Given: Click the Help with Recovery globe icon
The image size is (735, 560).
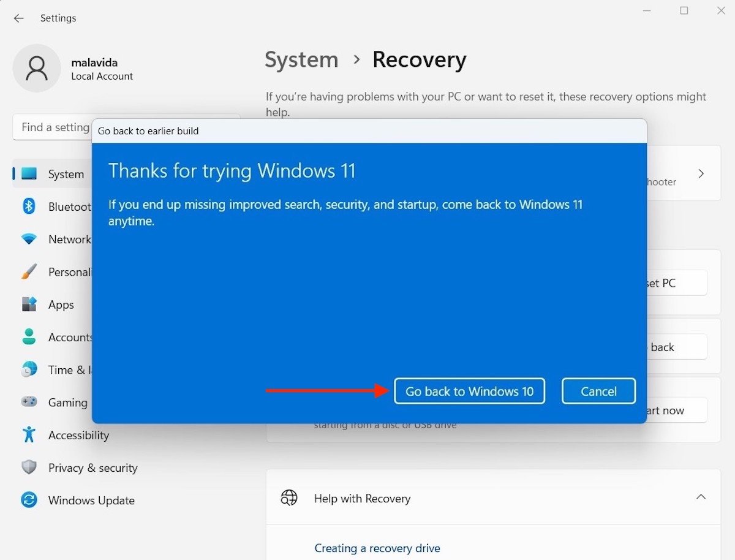Looking at the screenshot, I should (288, 498).
